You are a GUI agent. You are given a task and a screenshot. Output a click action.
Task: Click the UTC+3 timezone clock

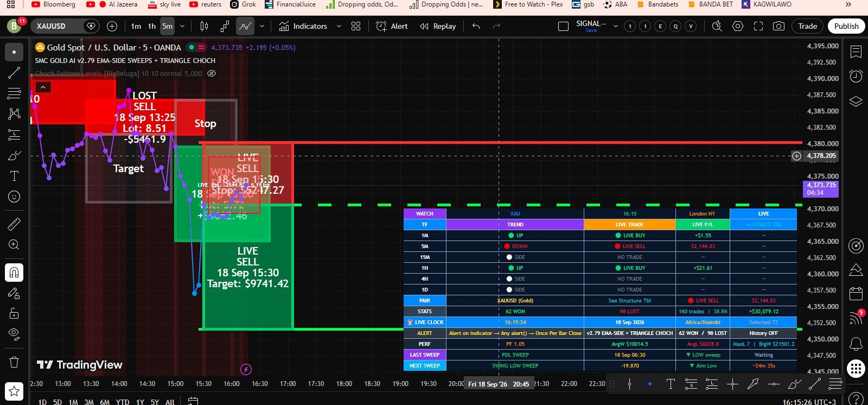tap(809, 402)
